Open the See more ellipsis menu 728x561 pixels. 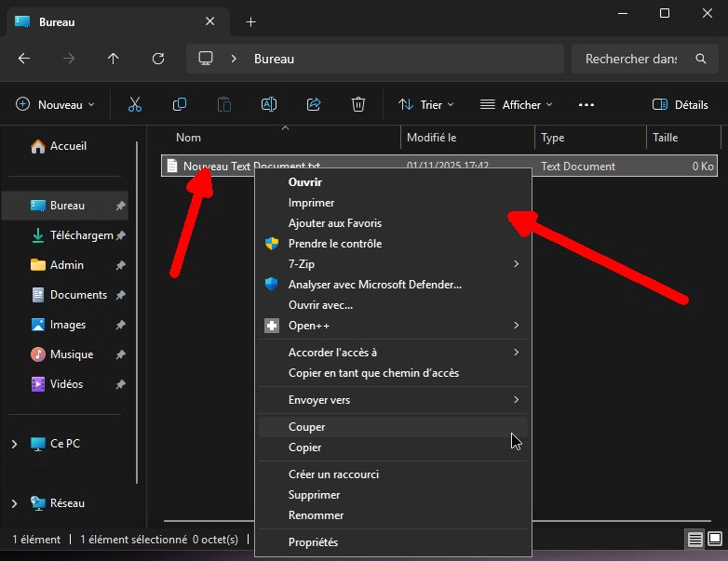[x=586, y=105]
